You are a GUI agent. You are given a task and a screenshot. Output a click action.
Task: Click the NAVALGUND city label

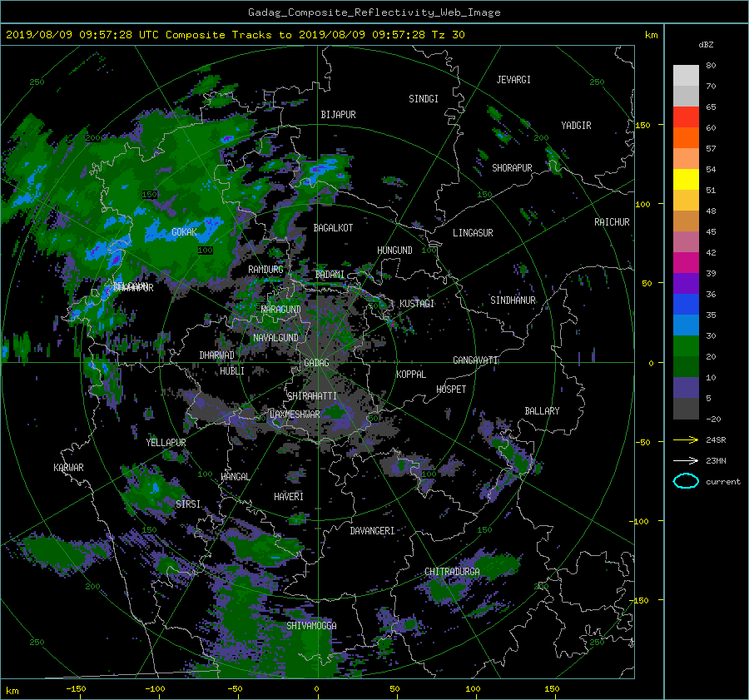point(275,338)
